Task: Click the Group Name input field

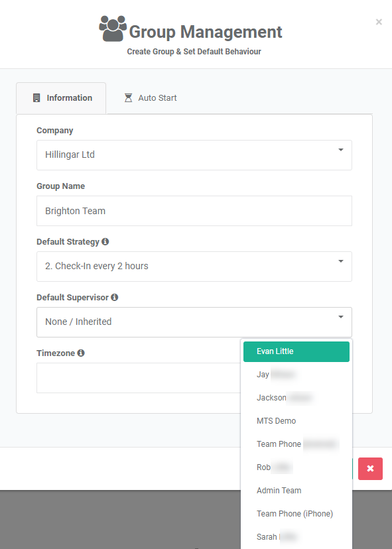Action: [194, 211]
